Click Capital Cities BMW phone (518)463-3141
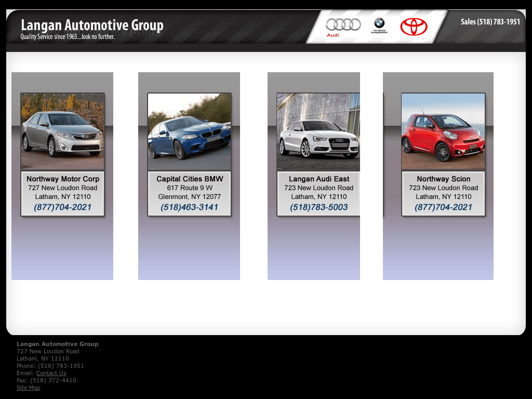This screenshot has width=532, height=399. click(189, 207)
